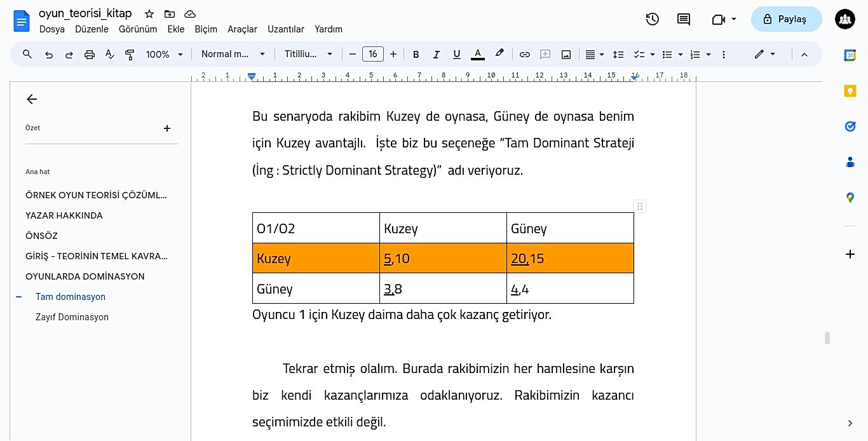This screenshot has width=868, height=441.
Task: Click the spell check icon
Action: click(x=109, y=55)
